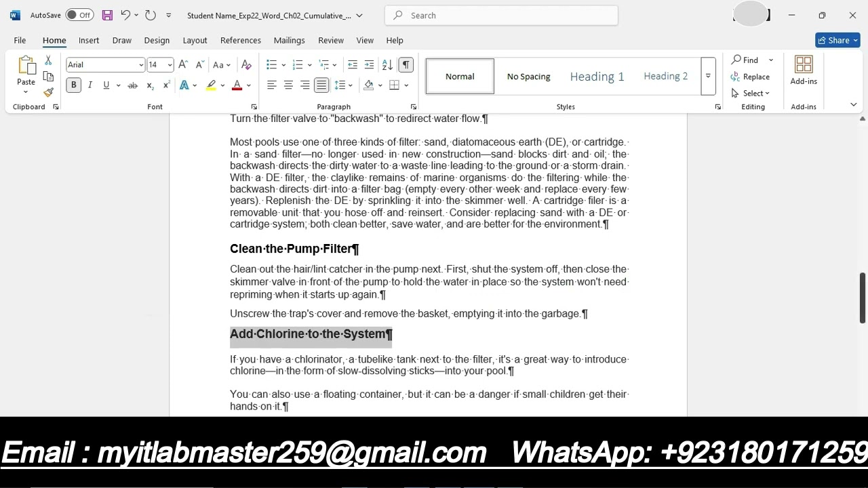Open font size dropdown

170,65
